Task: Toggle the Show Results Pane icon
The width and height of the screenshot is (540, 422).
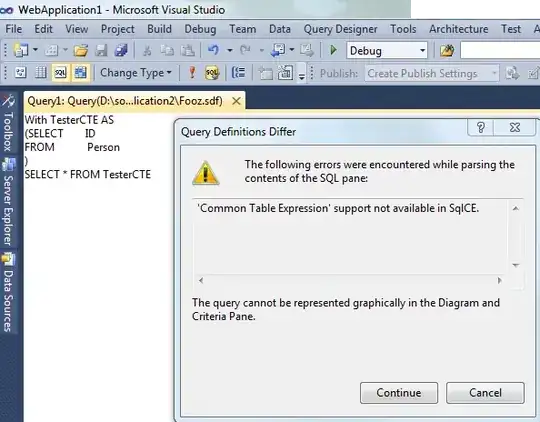Action: (x=81, y=73)
